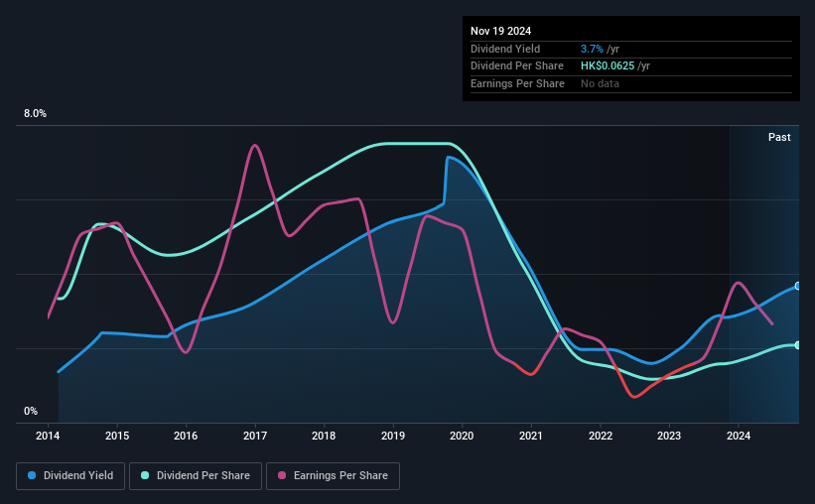This screenshot has width=815, height=504.
Task: Click the 2021 x-axis label
Action: tap(531, 436)
